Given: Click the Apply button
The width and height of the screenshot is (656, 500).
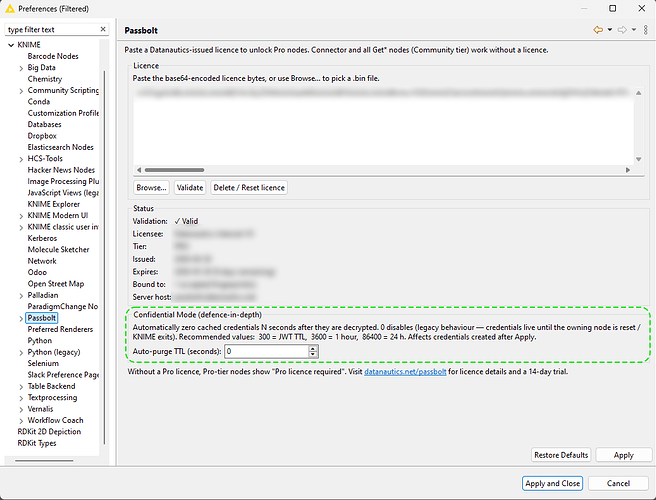Looking at the screenshot, I should [623, 455].
